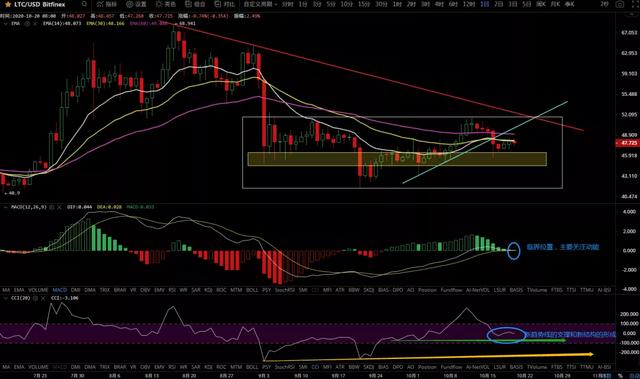
Task: Select the 3日 timeframe
Action: (x=513, y=4)
